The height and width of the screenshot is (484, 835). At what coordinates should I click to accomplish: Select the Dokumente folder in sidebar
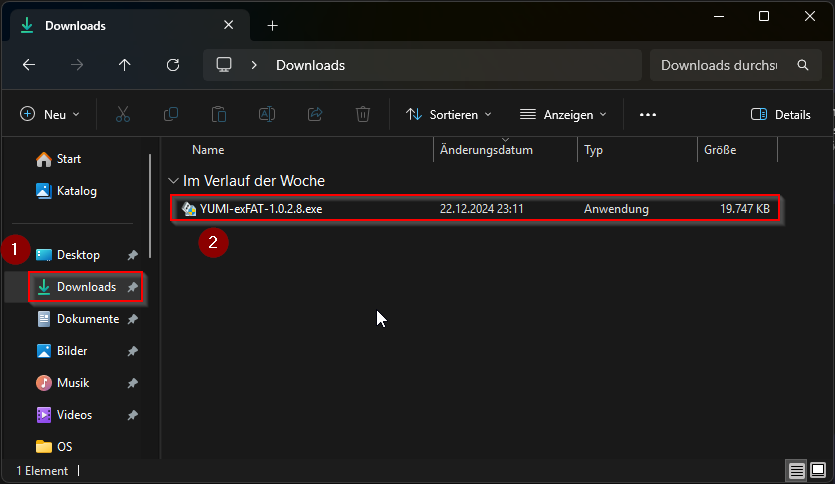(x=87, y=319)
